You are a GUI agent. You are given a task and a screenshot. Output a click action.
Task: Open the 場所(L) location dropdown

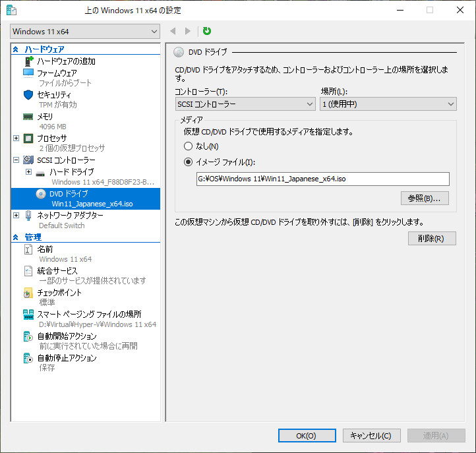point(388,104)
